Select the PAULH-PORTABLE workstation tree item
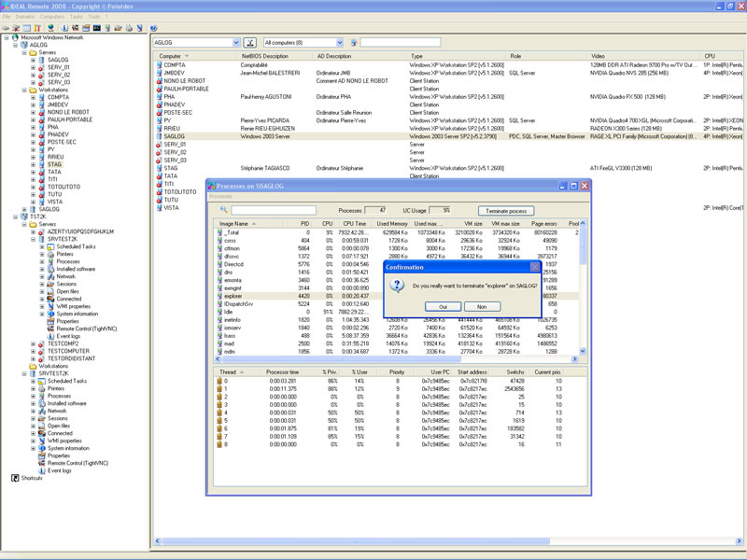The height and width of the screenshot is (560, 747). point(69,119)
